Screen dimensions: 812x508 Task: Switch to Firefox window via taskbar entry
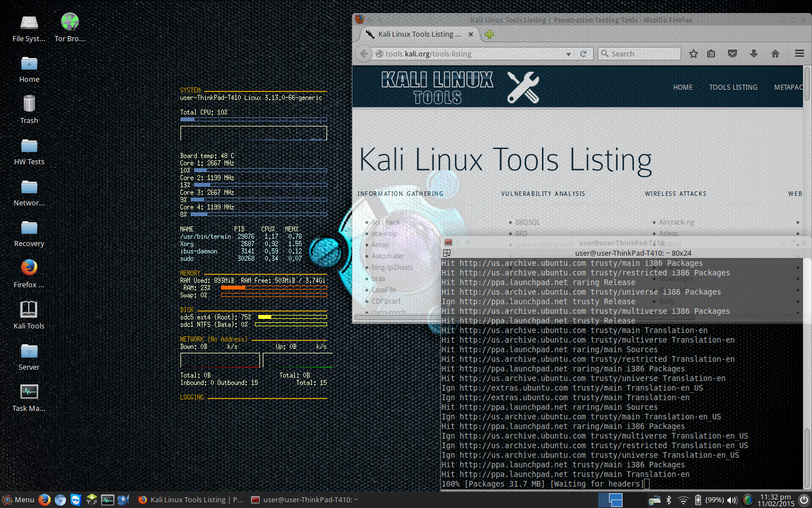click(x=191, y=500)
